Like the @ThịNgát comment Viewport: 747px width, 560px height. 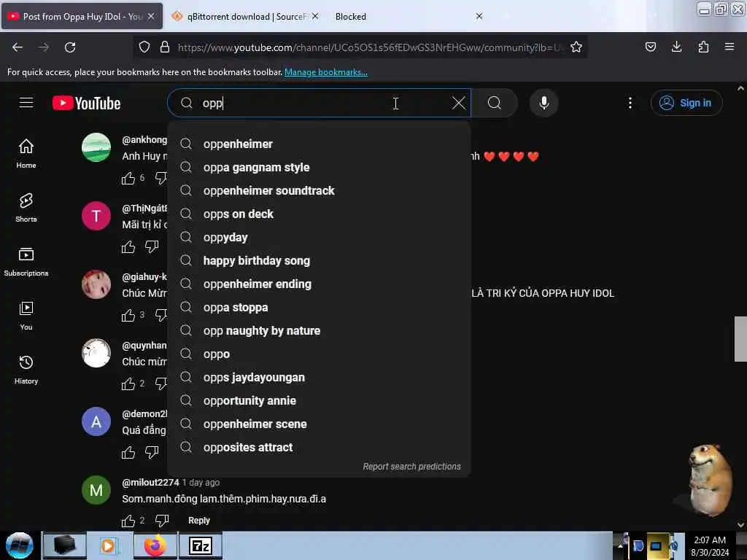128,246
